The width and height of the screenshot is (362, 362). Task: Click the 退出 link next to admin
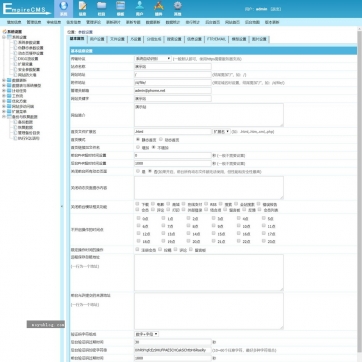click(x=275, y=9)
